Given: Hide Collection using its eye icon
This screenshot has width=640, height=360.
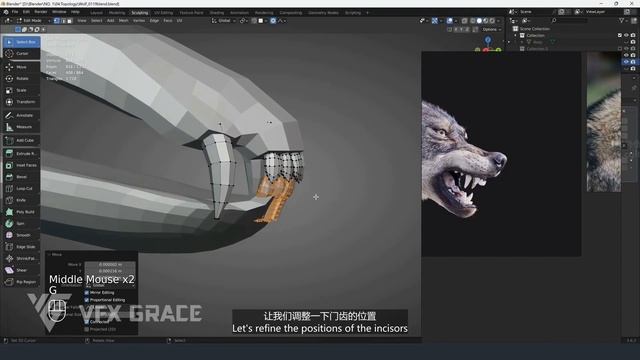Looking at the screenshot, I should click(x=626, y=36).
